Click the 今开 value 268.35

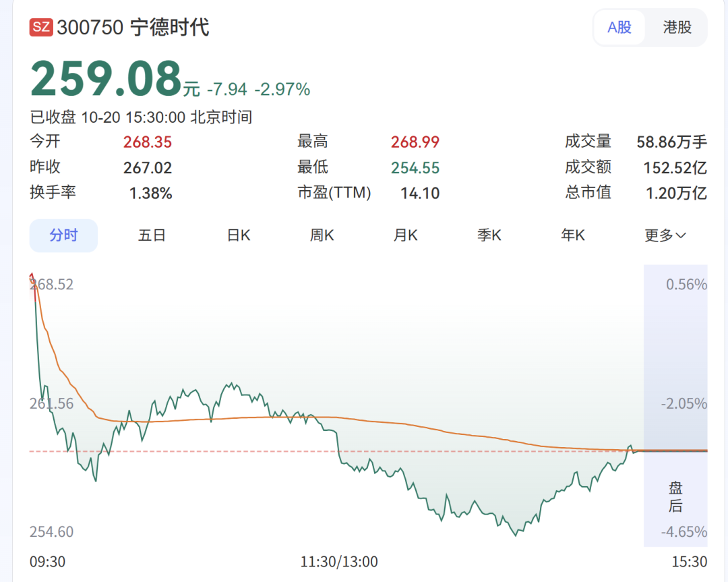[x=148, y=142]
